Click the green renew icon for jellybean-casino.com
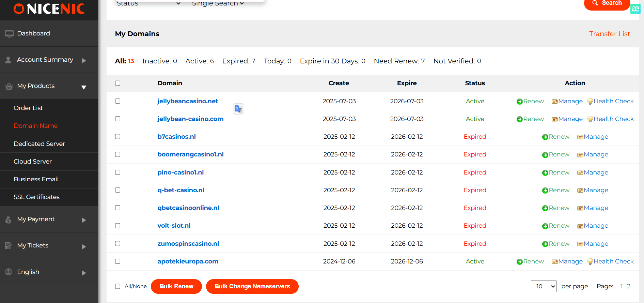Viewport: 644px width, 303px height. [x=520, y=119]
